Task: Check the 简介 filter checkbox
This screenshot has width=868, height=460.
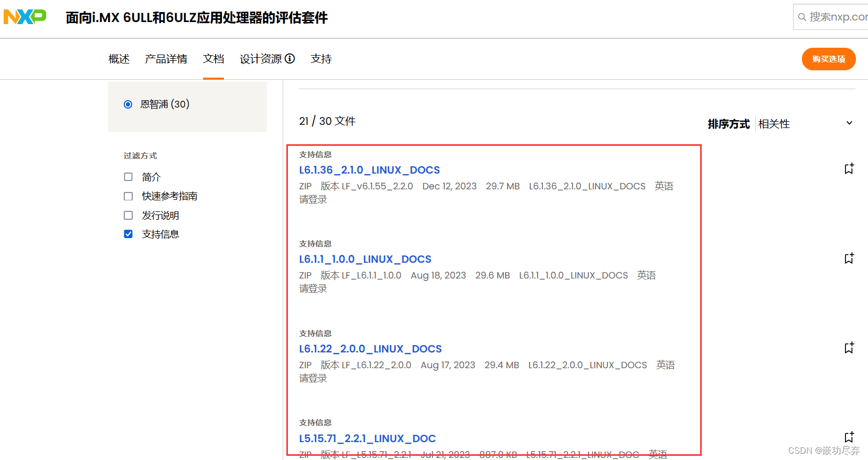Action: pyautogui.click(x=128, y=177)
